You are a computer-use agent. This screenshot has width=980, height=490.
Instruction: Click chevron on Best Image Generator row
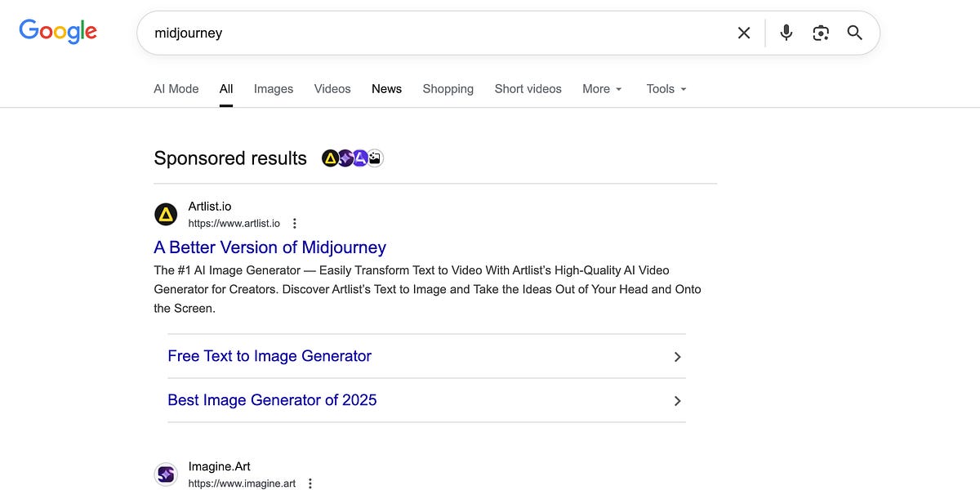(x=677, y=401)
